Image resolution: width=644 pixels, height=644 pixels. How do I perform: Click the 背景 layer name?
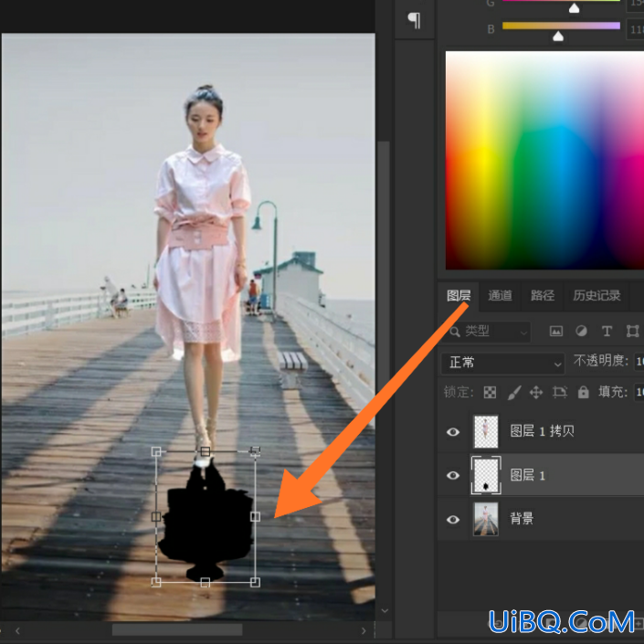(522, 519)
